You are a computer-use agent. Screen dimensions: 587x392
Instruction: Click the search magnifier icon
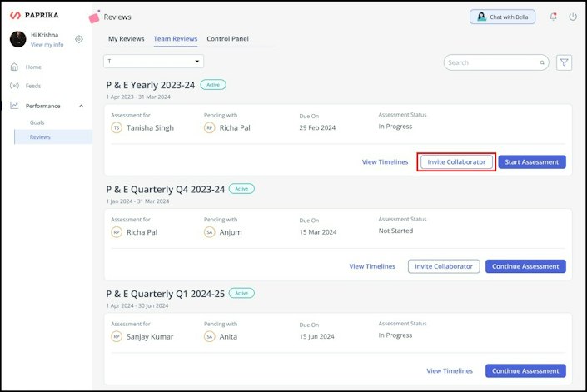(x=542, y=63)
